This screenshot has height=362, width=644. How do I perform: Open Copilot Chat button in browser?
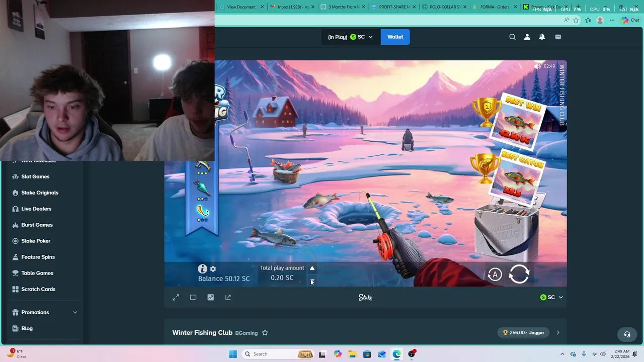point(630,20)
